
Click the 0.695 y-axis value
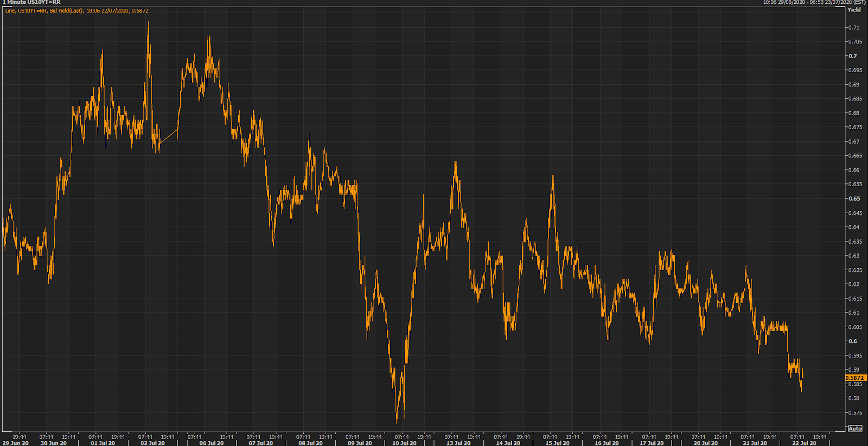(x=855, y=70)
